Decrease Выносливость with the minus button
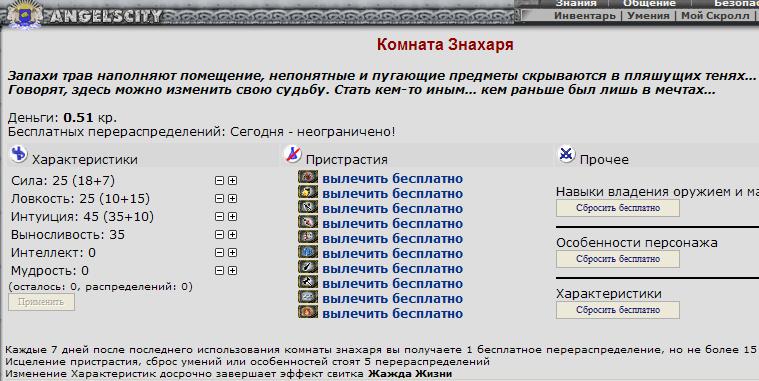The width and height of the screenshot is (759, 381). [x=219, y=235]
